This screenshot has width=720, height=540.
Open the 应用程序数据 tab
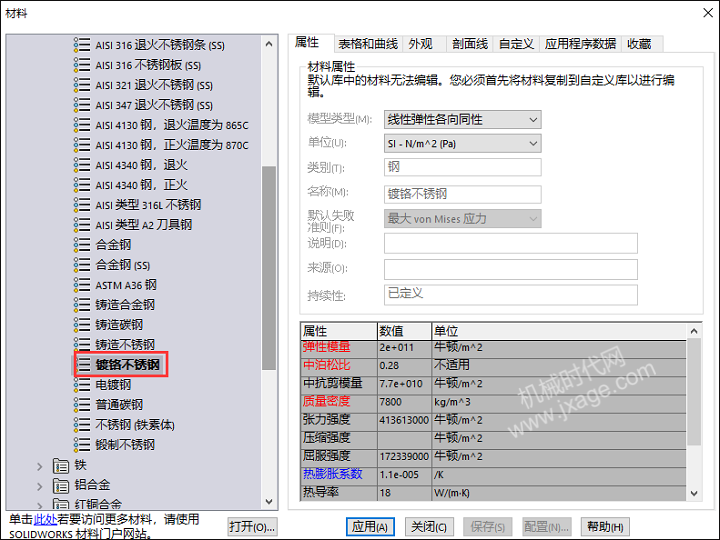click(580, 44)
